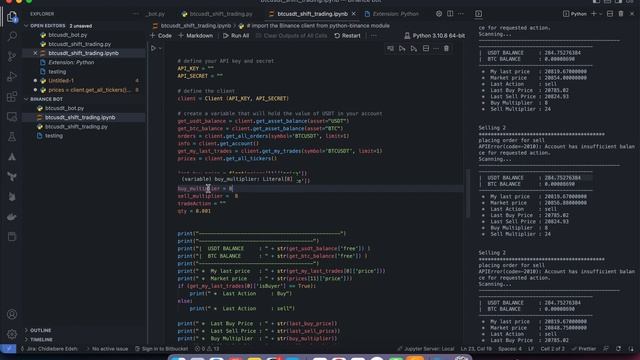Restart the notebook kernel

(347, 36)
